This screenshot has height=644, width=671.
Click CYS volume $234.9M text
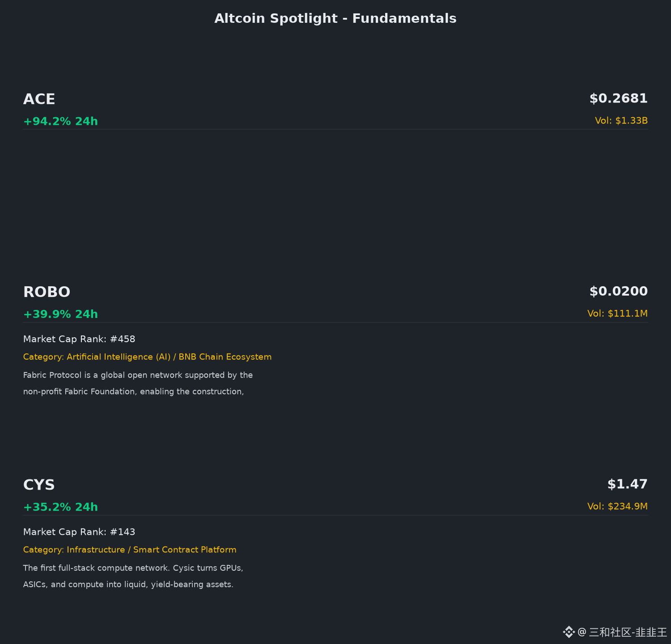617,506
